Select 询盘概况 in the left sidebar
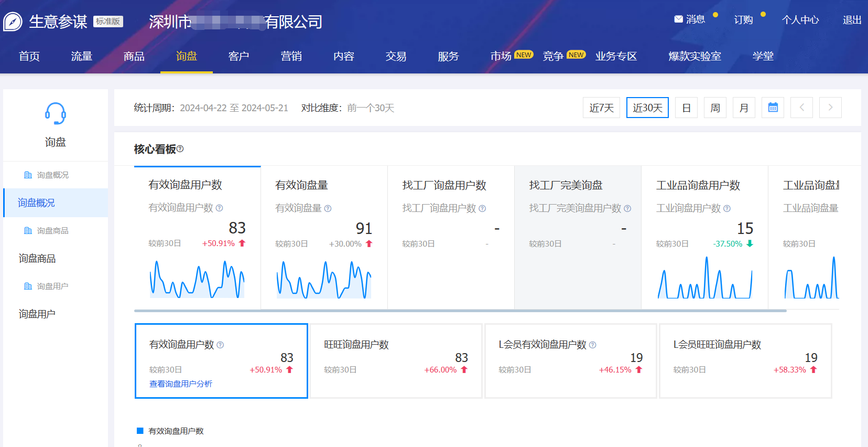The width and height of the screenshot is (868, 447). pyautogui.click(x=36, y=203)
